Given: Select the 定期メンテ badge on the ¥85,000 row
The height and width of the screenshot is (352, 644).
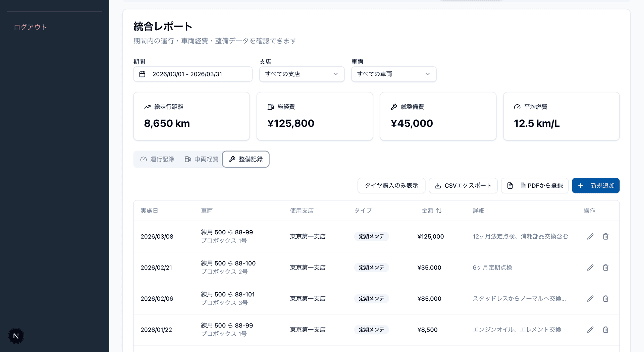Looking at the screenshot, I should (x=371, y=298).
